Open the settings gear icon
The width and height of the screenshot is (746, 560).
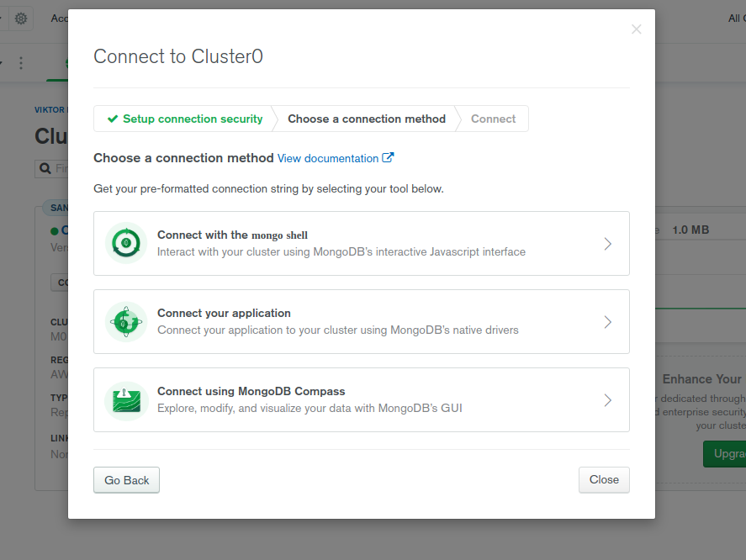21,18
